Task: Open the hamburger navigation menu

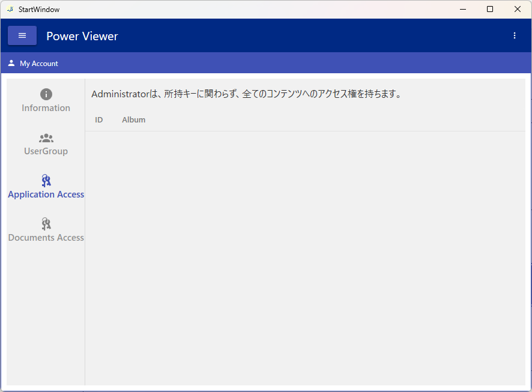Action: pos(22,35)
